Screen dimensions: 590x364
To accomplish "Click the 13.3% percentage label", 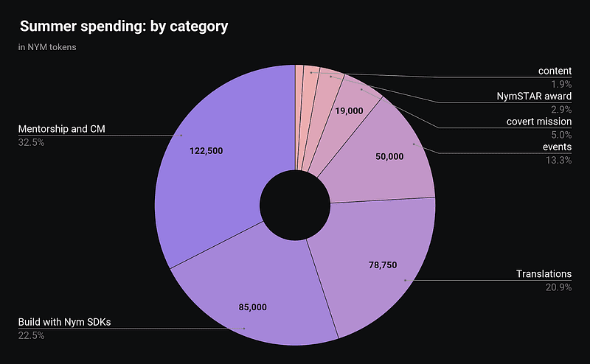I will click(558, 161).
